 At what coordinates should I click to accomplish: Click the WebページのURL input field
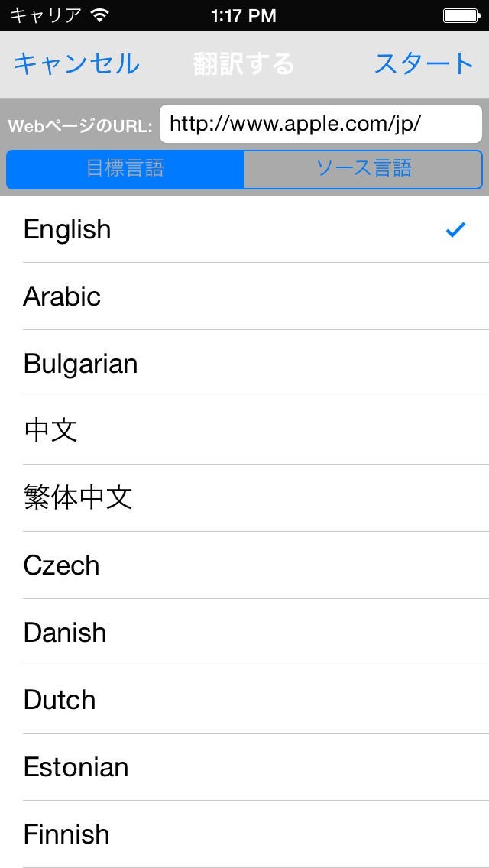320,124
